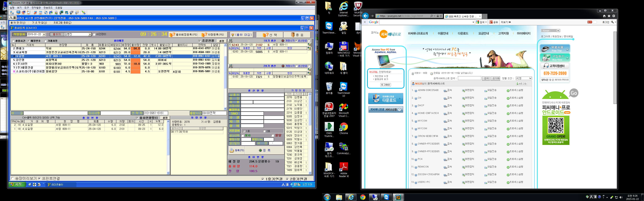
Task: Click 원격서버리스트 검색 input field
Action: pyautogui.click(x=469, y=78)
